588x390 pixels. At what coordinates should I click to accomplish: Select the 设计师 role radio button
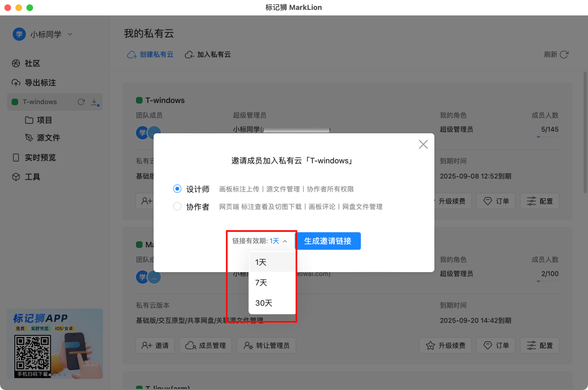177,188
